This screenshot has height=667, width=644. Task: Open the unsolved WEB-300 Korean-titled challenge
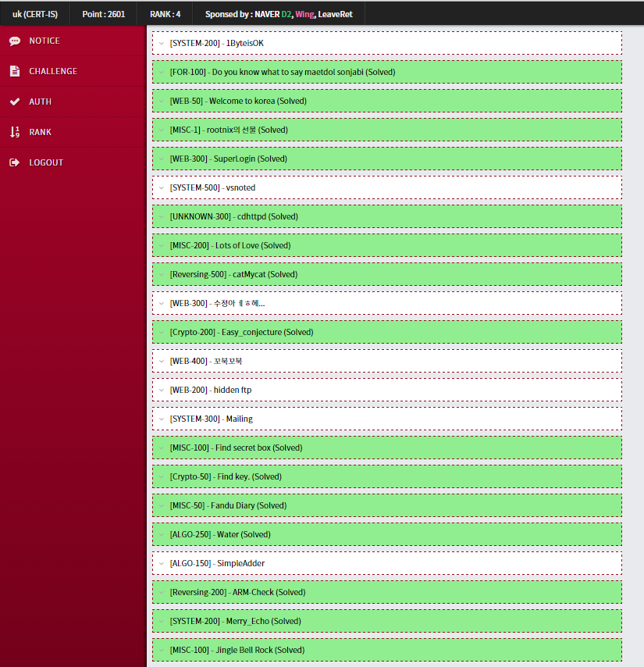click(217, 303)
